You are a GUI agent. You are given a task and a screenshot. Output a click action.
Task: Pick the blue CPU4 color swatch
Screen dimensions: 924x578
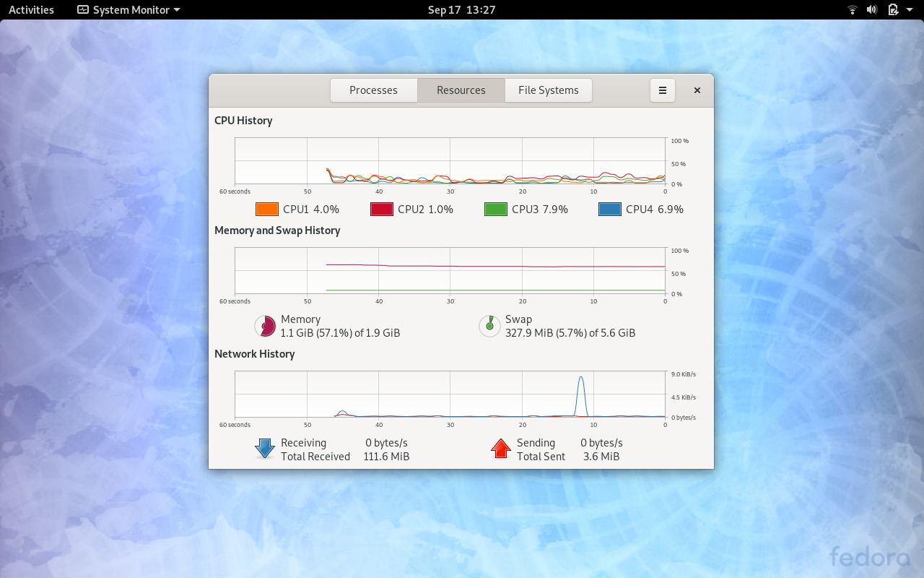(x=610, y=210)
